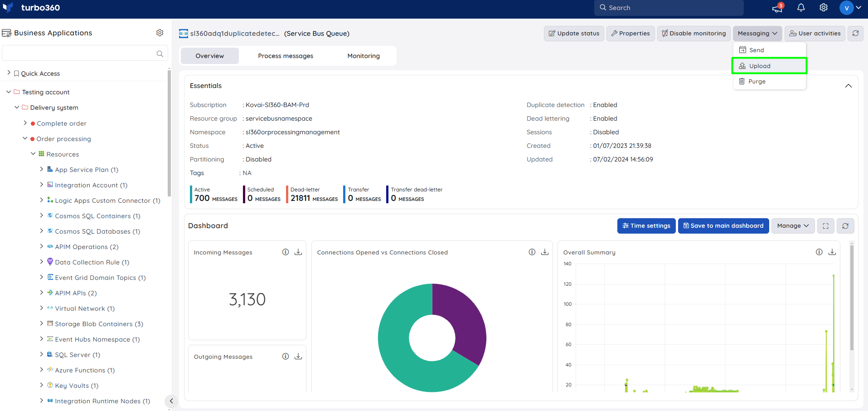This screenshot has height=411, width=868.
Task: Toggle the Messaging dropdown
Action: click(757, 33)
